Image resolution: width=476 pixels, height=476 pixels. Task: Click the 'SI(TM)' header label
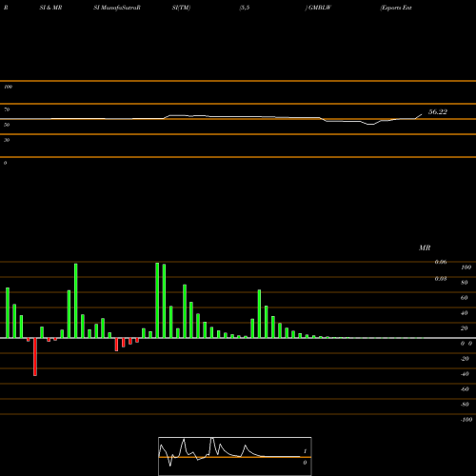click(x=181, y=8)
